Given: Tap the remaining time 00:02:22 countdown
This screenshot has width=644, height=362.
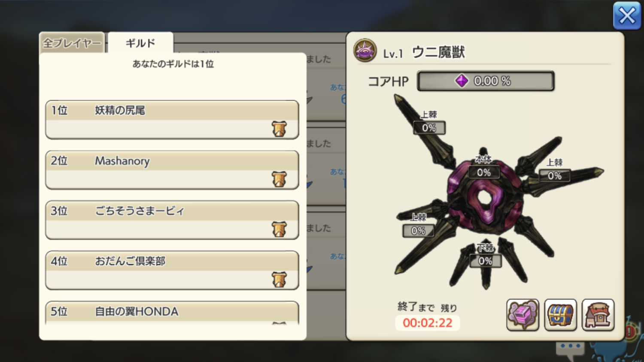Looking at the screenshot, I should [428, 323].
